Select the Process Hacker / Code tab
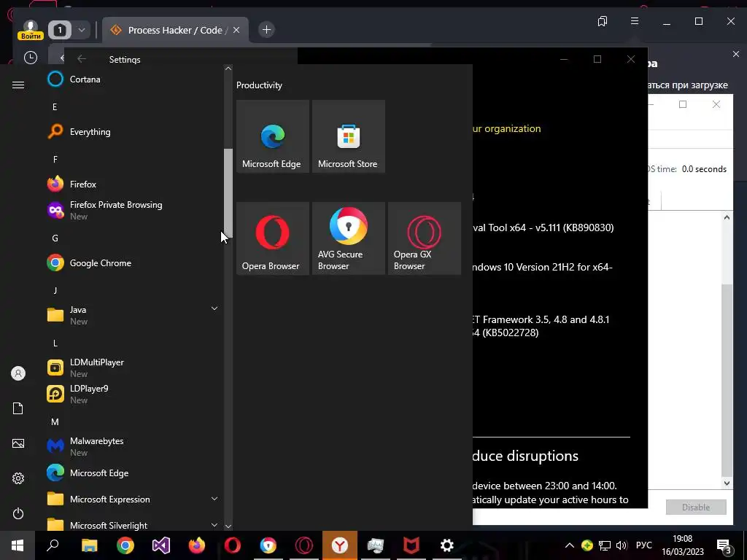747x560 pixels. (x=174, y=31)
